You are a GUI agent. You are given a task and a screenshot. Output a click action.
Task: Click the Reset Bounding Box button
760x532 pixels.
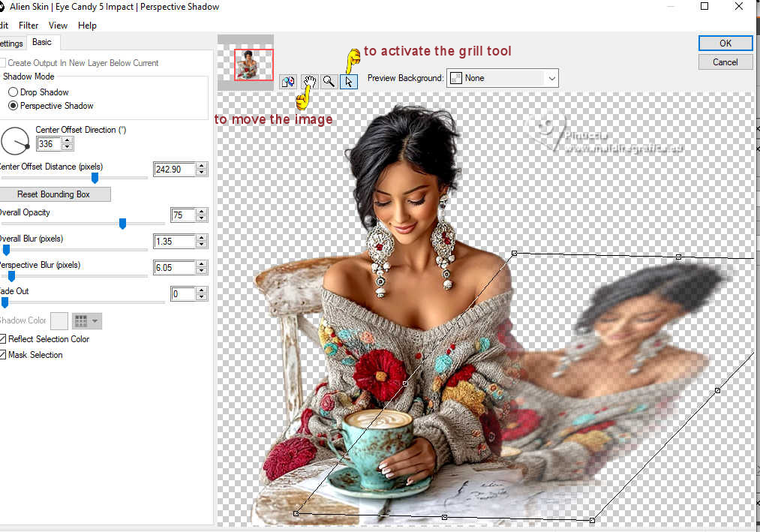(54, 194)
